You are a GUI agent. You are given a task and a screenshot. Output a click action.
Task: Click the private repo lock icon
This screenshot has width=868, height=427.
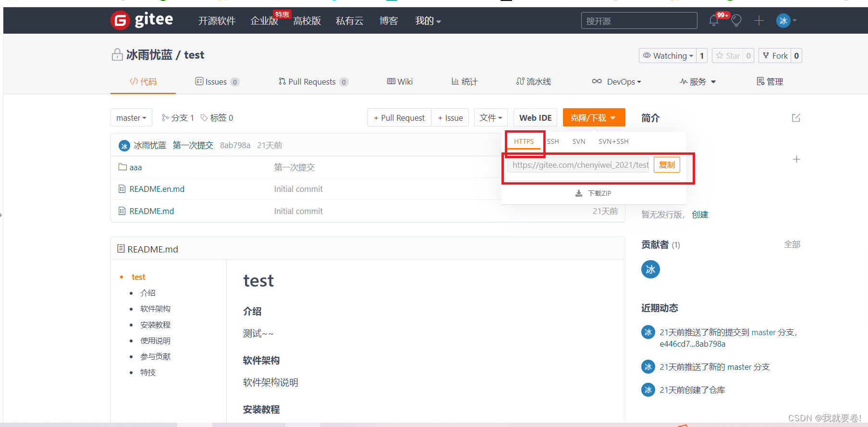[x=117, y=55]
